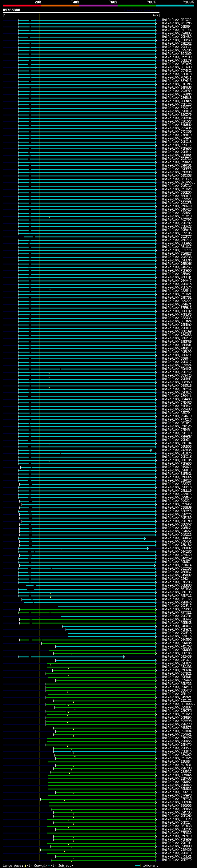The height and width of the screenshot is (868, 197).
Task: Select the query name AV765380
Action: pyautogui.click(x=11, y=10)
